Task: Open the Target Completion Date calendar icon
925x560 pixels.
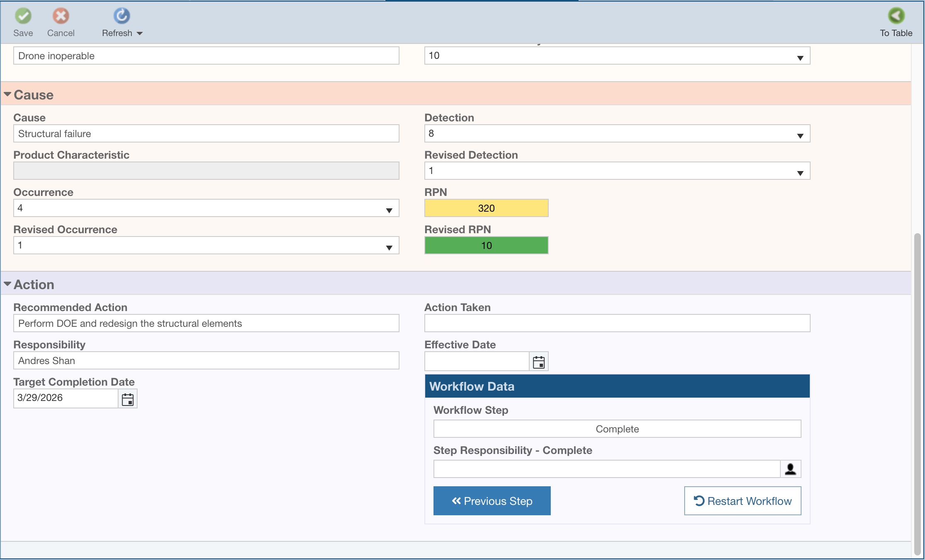Action: [x=128, y=399]
